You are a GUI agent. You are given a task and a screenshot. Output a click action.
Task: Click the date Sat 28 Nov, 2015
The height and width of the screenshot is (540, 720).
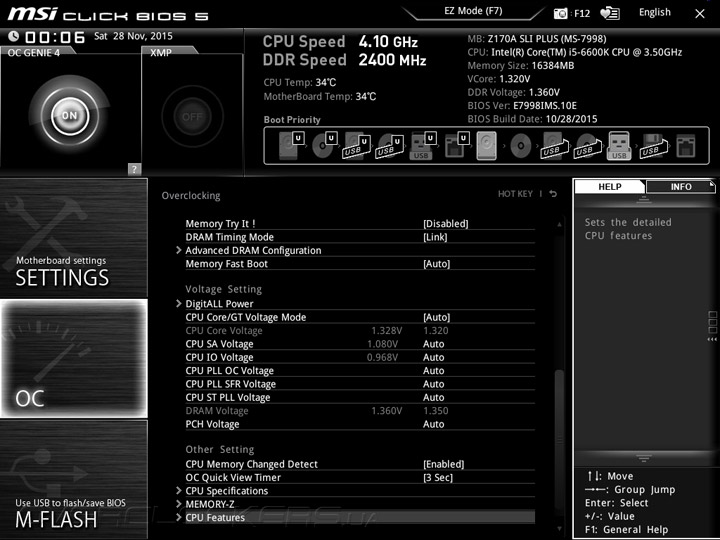point(133,36)
